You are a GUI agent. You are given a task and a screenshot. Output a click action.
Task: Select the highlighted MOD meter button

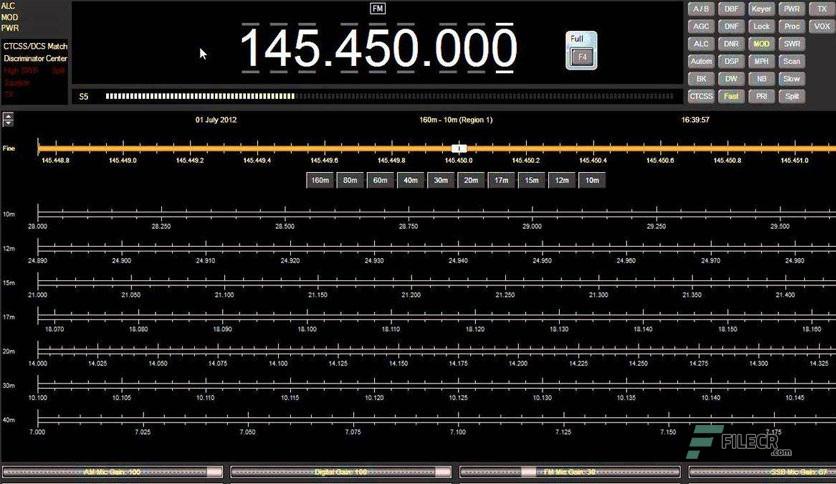click(761, 44)
